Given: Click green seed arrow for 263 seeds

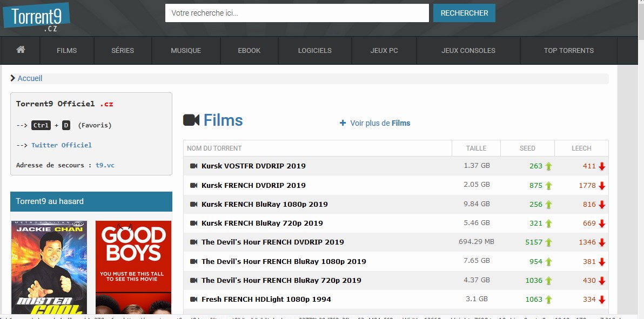Looking at the screenshot, I should click(x=548, y=166).
